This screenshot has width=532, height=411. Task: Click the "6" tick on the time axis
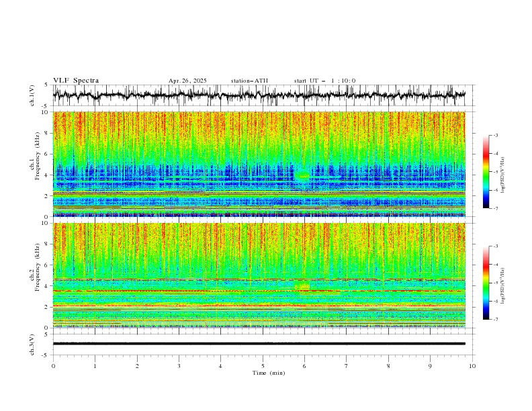click(x=304, y=366)
